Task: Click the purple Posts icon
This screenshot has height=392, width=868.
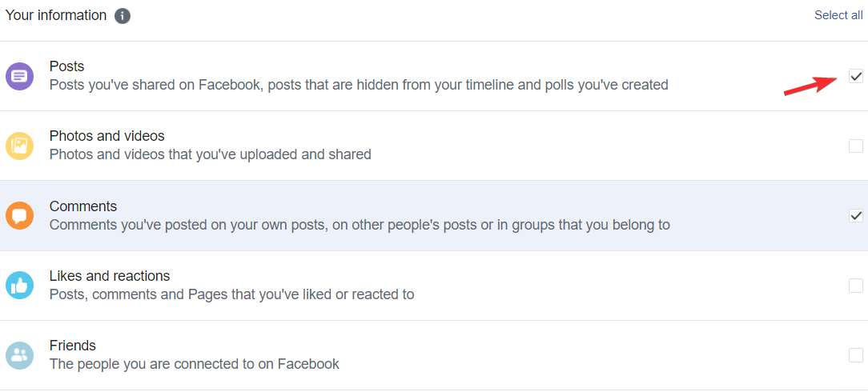Action: point(19,76)
